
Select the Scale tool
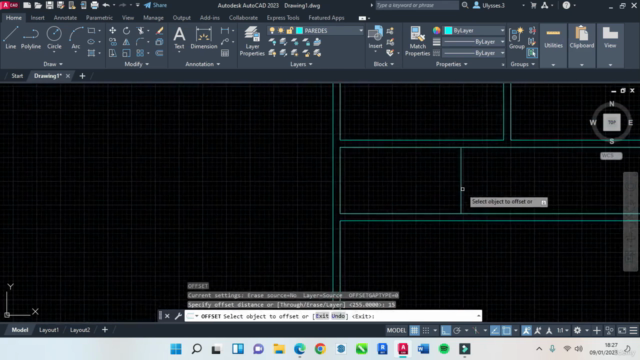tap(127, 53)
